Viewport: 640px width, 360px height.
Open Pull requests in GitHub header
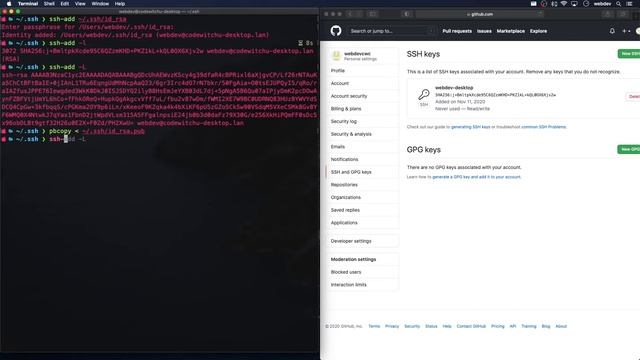pos(457,31)
